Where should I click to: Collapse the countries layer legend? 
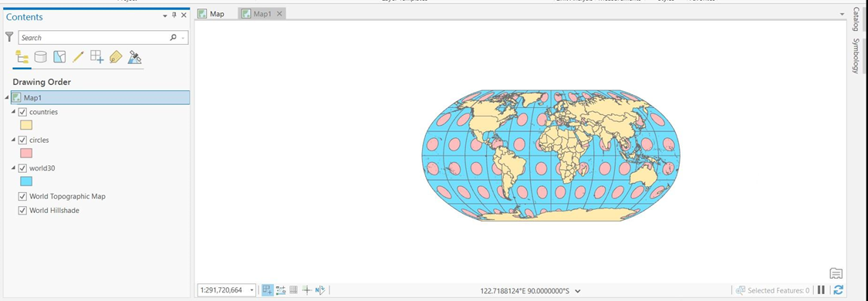(14, 112)
